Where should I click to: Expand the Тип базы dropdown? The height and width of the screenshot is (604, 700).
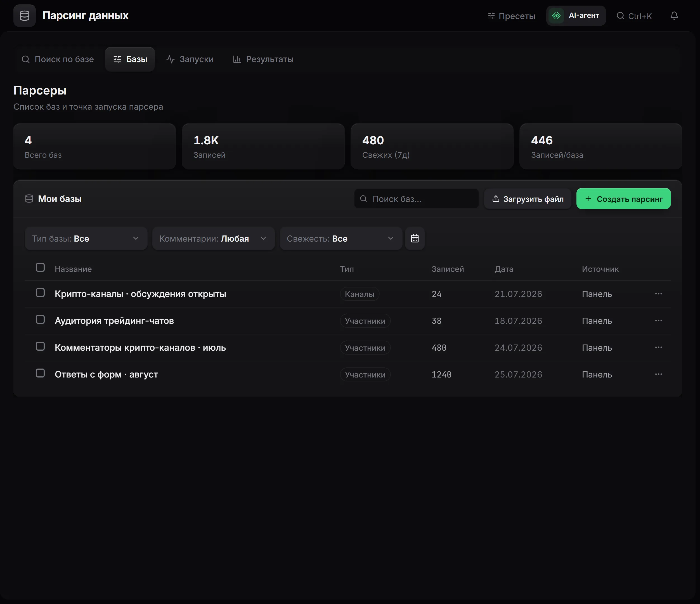tap(86, 238)
